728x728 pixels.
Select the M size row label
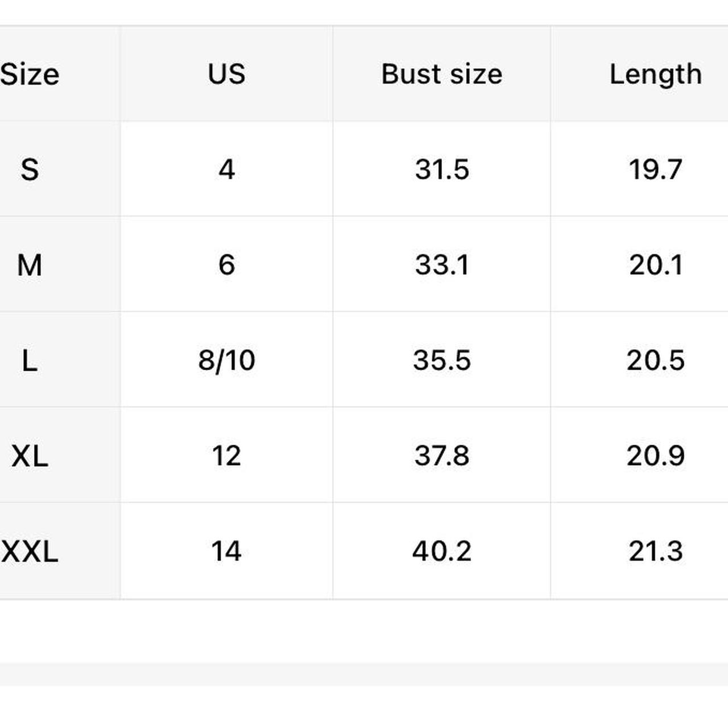[30, 265]
